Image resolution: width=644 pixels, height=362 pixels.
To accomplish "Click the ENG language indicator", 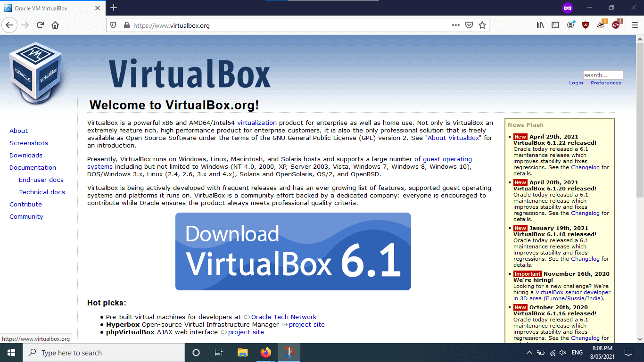I will (577, 353).
